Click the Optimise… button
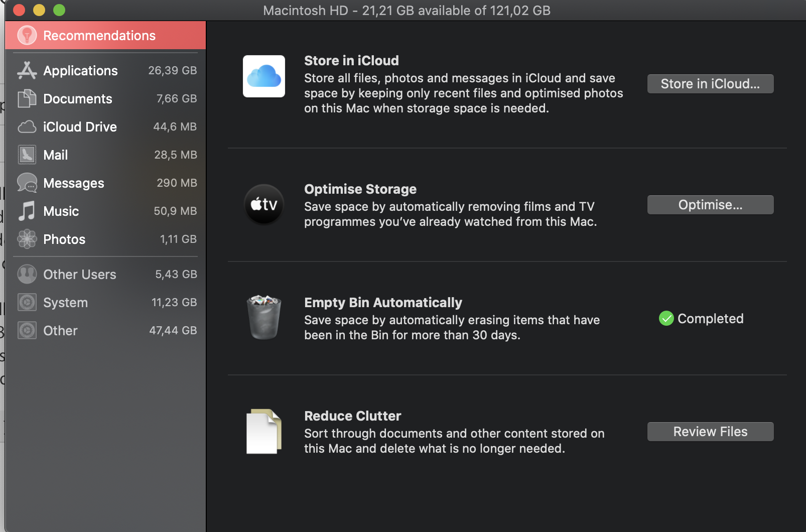806x532 pixels. coord(710,205)
